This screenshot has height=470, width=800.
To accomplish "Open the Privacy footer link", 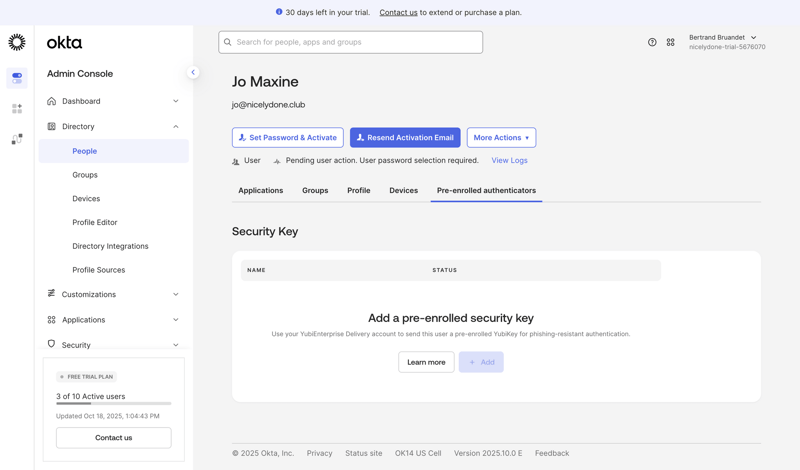I will [x=319, y=453].
